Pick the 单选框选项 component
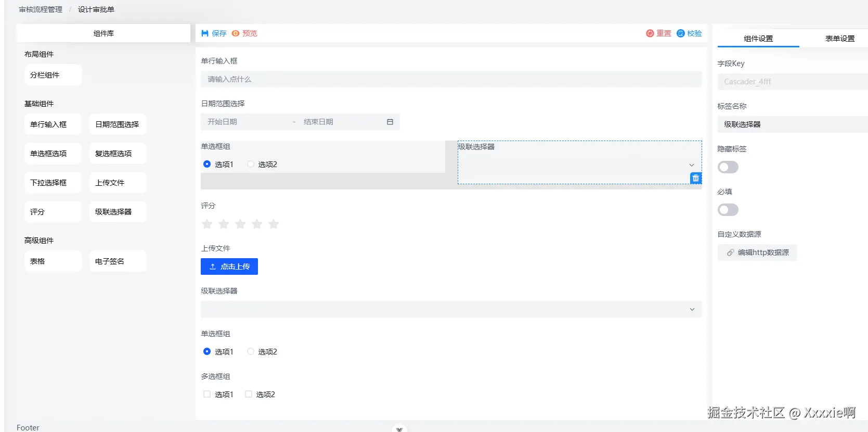Image resolution: width=868 pixels, height=432 pixels. pos(53,154)
